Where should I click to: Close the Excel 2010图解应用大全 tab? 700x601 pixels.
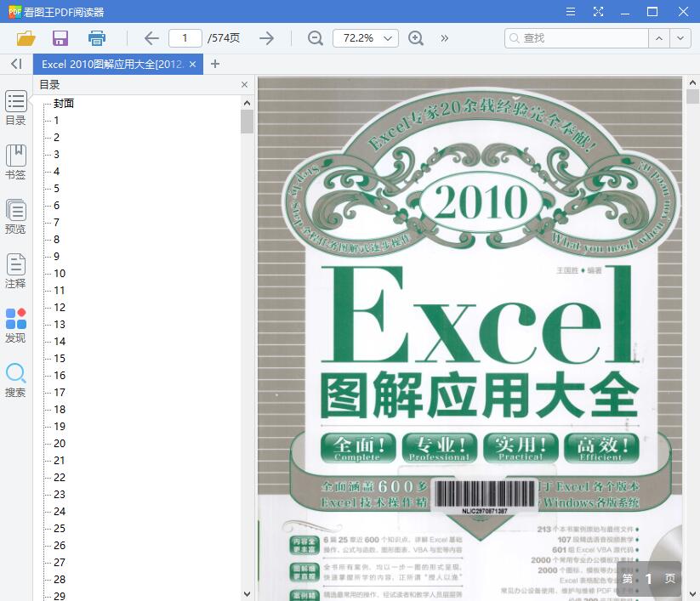tap(193, 65)
